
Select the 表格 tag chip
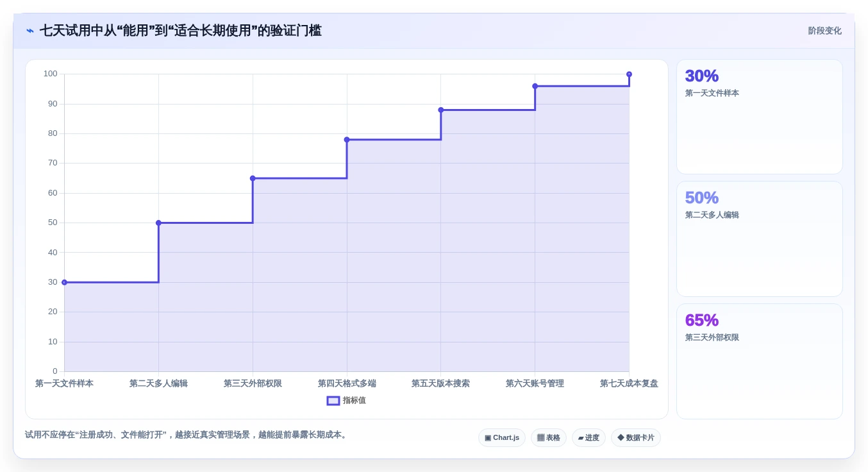(549, 438)
